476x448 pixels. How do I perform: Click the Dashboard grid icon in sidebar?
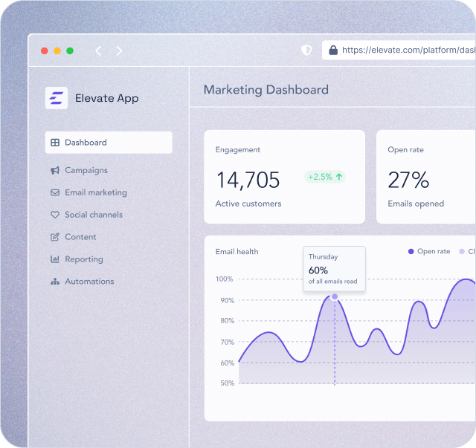point(55,143)
